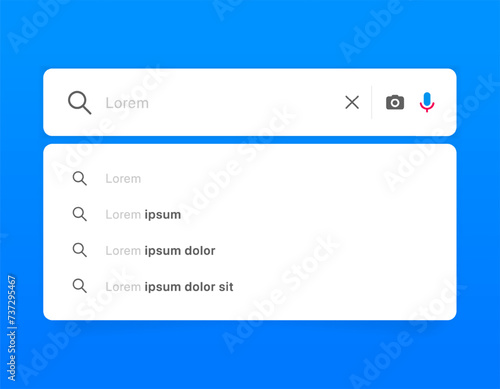Click search icon beside "Lorem ipsum dolor sit"

pyautogui.click(x=80, y=286)
